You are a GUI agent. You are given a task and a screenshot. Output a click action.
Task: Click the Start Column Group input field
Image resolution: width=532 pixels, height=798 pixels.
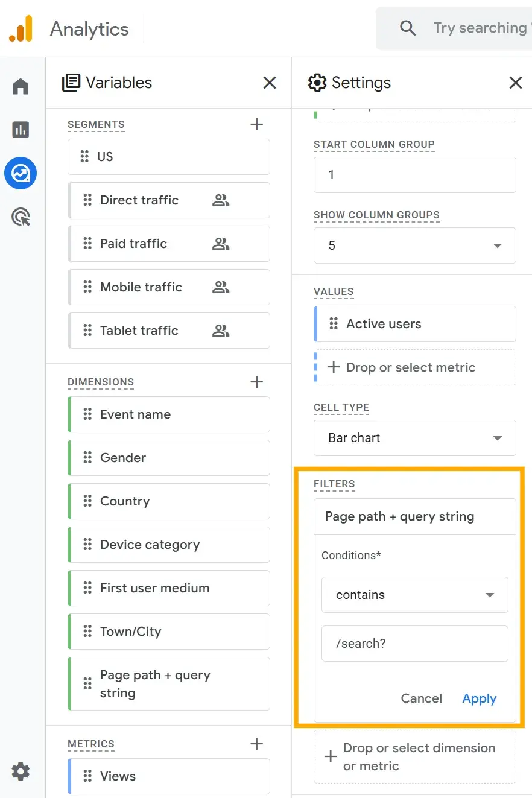tap(414, 175)
